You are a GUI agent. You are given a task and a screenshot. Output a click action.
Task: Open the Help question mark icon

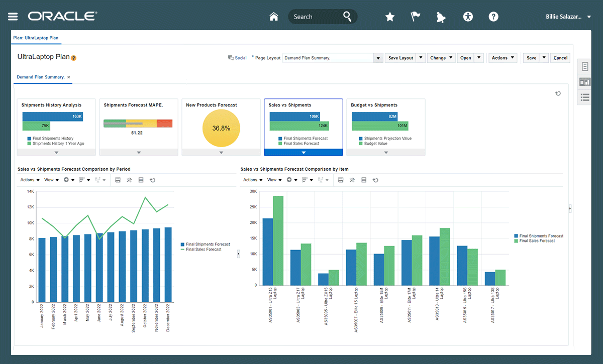coord(493,17)
